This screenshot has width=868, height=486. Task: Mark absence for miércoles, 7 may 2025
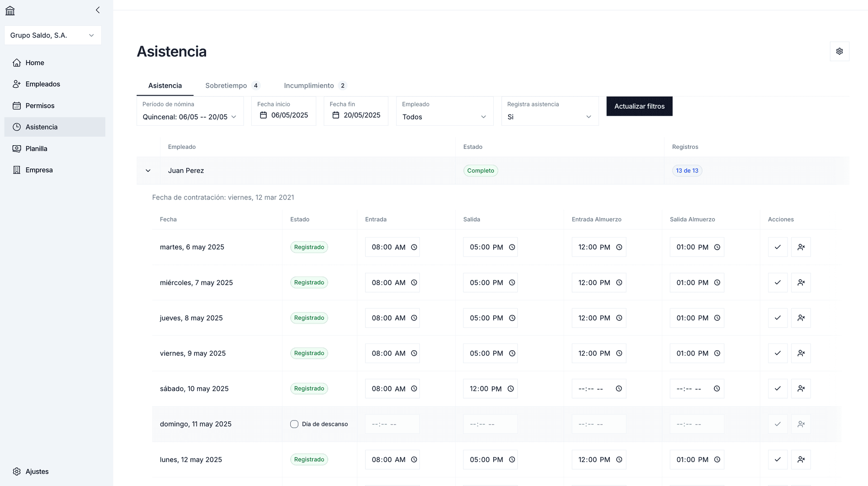[x=801, y=282]
